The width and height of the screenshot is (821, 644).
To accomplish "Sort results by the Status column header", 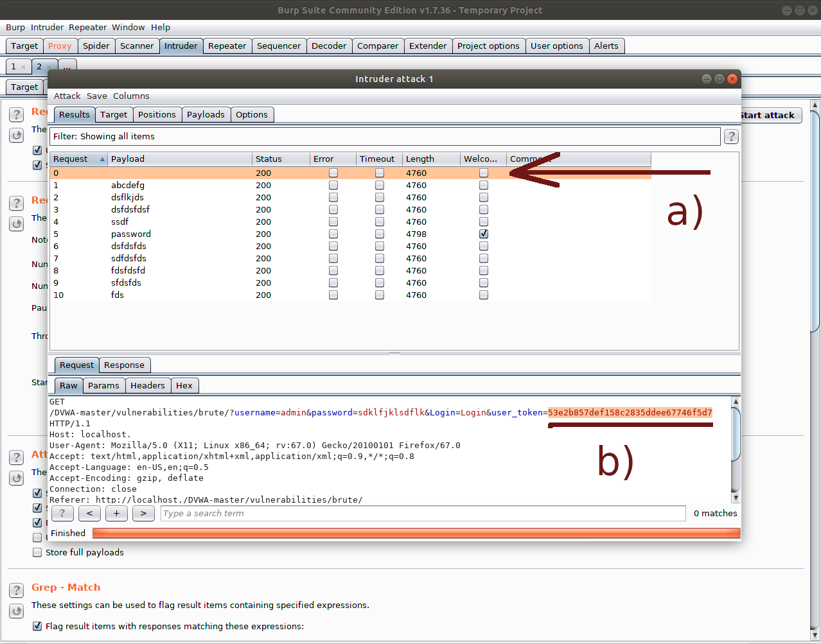I will coord(281,159).
